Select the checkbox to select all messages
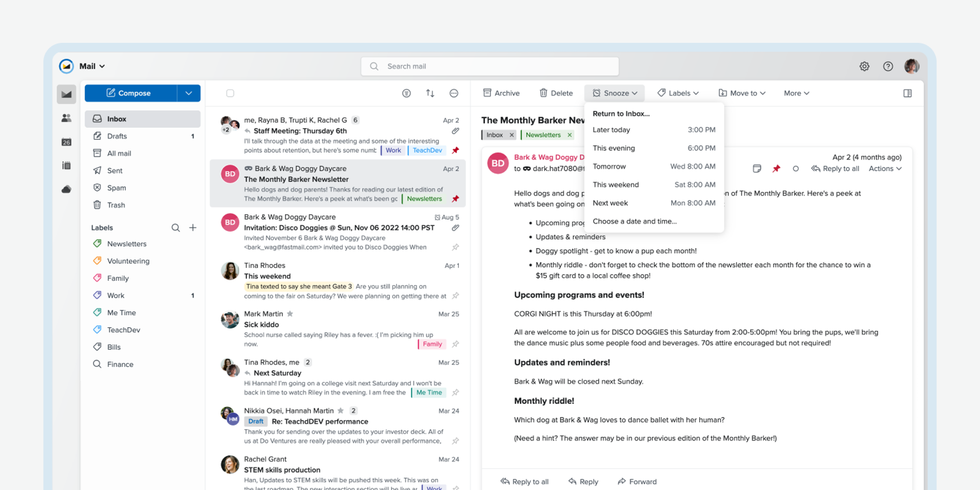Screen dimensions: 980x490 (230, 93)
